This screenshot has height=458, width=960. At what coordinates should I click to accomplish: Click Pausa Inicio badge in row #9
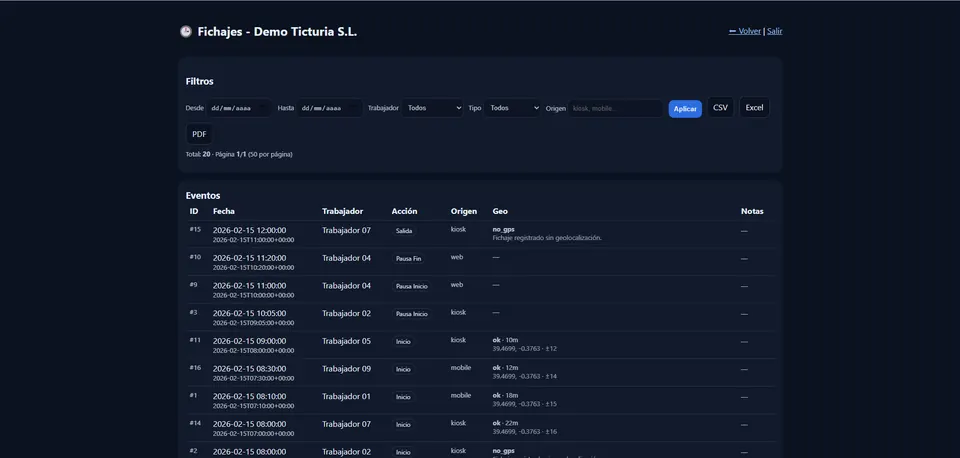(x=411, y=286)
